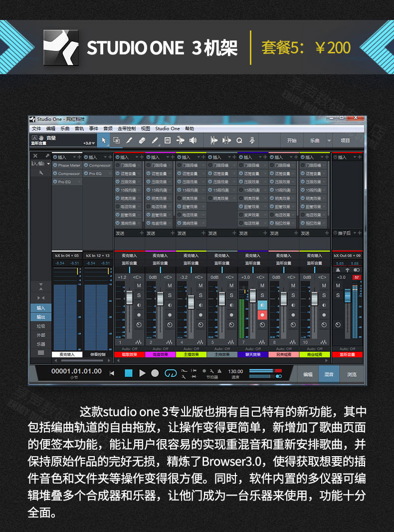Click the detach console arrow icon
The width and height of the screenshot is (394, 532).
click(x=47, y=156)
